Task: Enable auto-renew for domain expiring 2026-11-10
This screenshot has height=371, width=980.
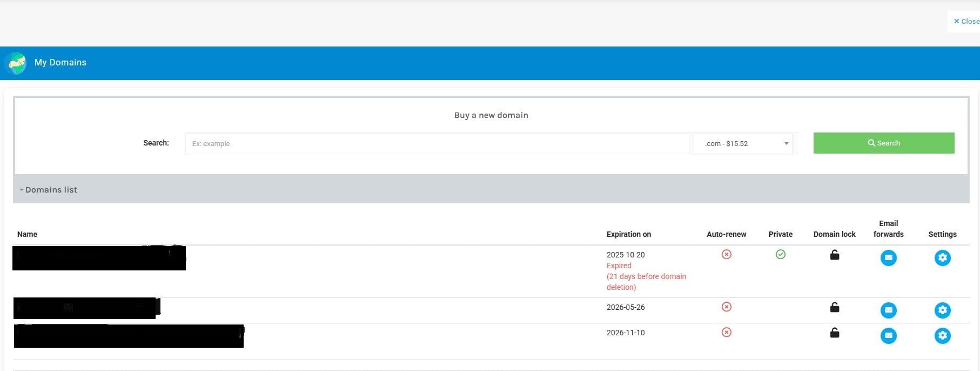Action: [727, 332]
